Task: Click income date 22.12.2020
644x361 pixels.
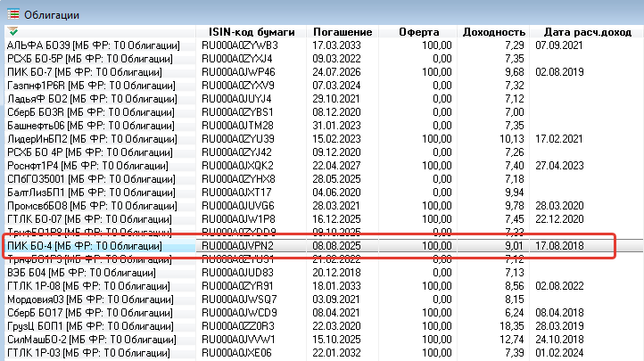Action: pyautogui.click(x=559, y=218)
